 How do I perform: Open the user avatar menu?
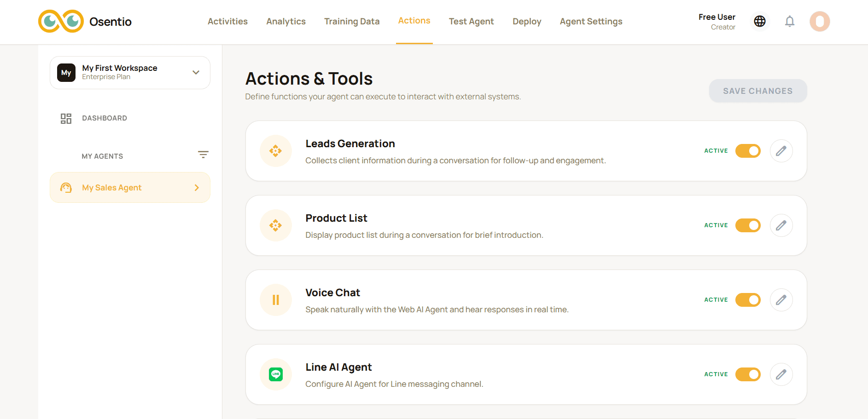pos(820,21)
